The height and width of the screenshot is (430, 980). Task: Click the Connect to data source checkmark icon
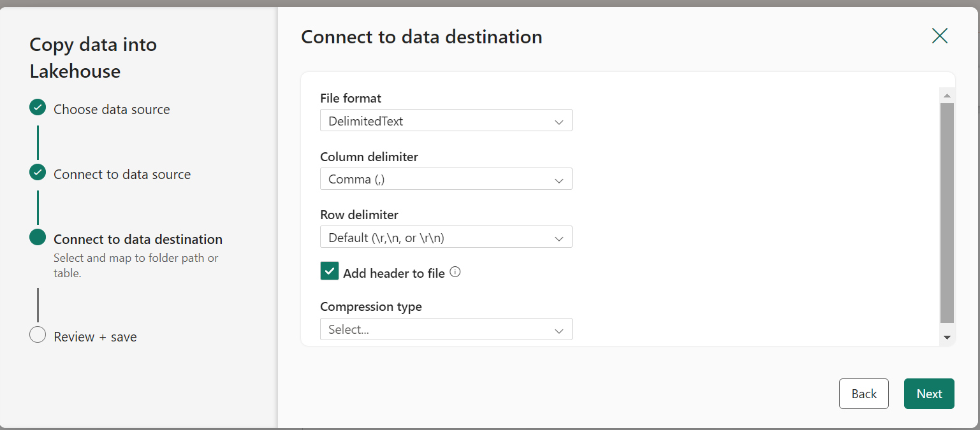point(37,172)
